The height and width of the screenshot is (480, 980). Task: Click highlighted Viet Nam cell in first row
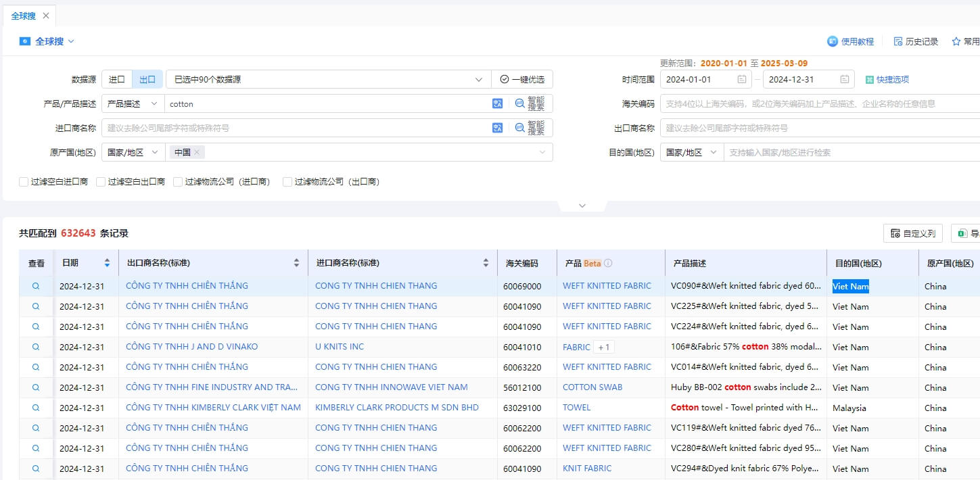[851, 286]
